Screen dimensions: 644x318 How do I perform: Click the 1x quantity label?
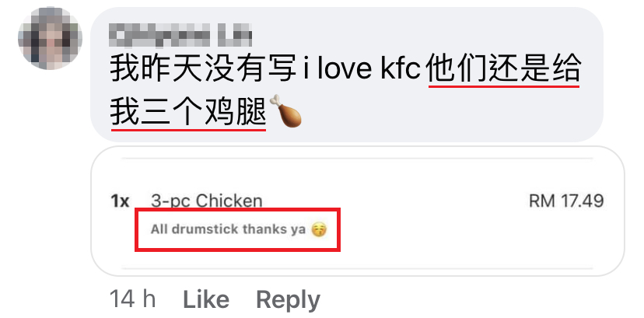(120, 201)
